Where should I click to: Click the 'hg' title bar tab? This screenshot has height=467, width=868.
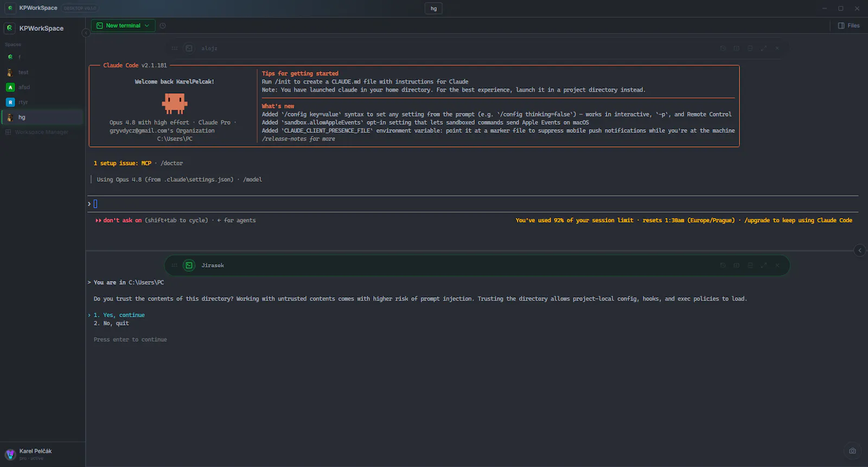coord(433,8)
